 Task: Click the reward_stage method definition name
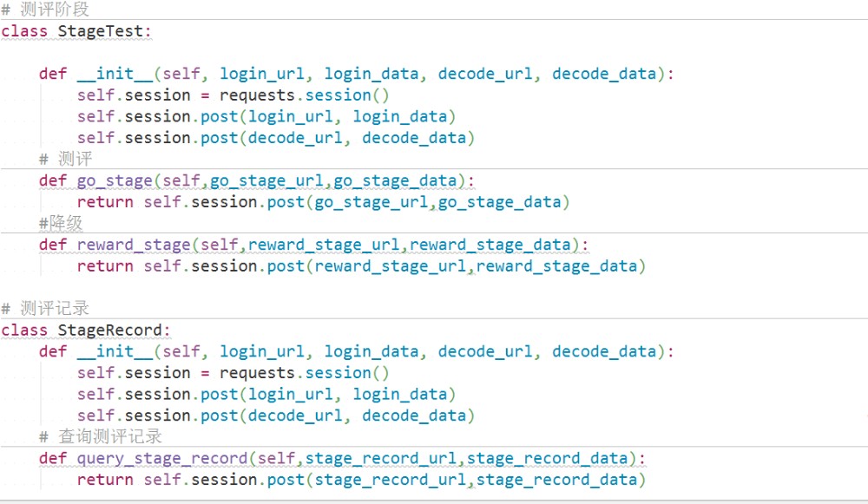pos(134,245)
